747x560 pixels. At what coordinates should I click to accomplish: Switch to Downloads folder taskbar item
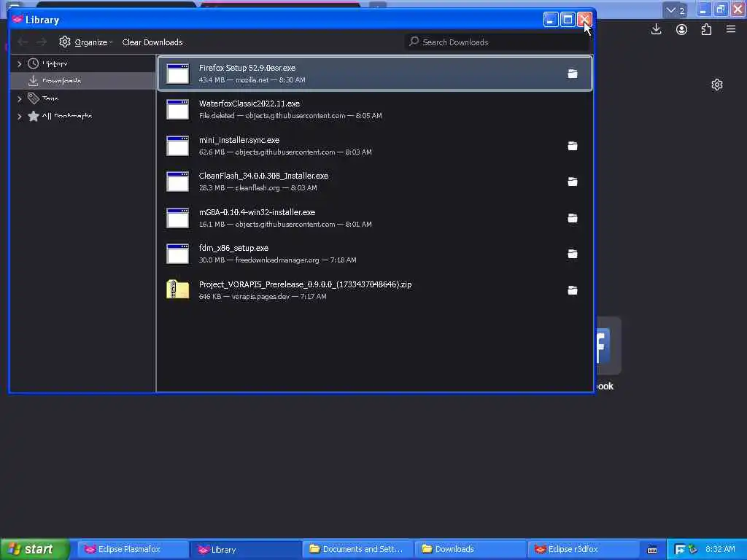pyautogui.click(x=471, y=549)
